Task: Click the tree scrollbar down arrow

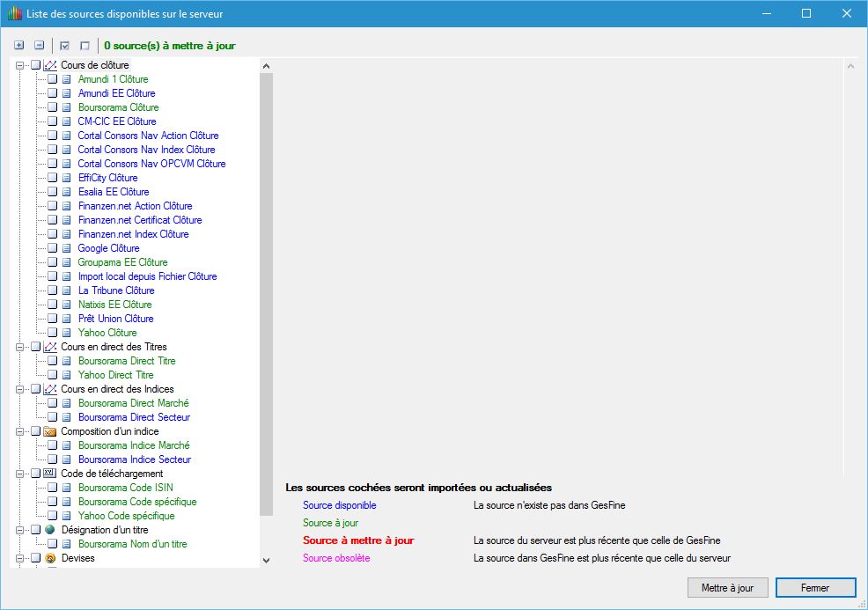Action: click(x=267, y=560)
